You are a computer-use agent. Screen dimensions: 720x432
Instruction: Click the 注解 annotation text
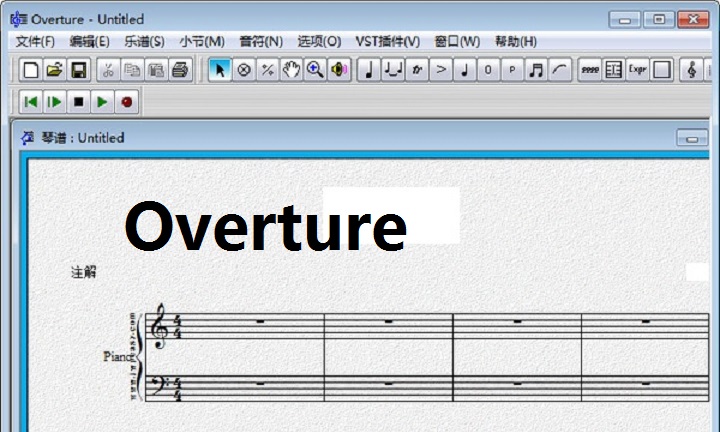click(x=84, y=272)
